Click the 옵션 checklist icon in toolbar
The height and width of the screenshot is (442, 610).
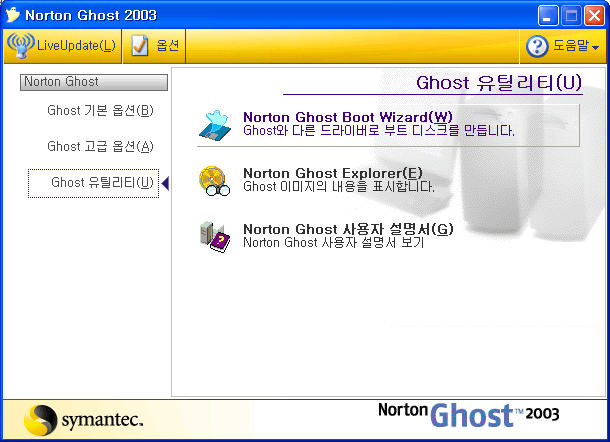(140, 45)
